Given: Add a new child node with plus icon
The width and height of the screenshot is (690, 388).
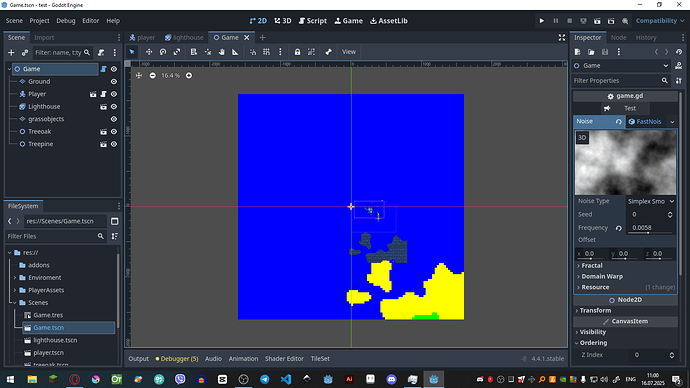Looking at the screenshot, I should [11, 53].
